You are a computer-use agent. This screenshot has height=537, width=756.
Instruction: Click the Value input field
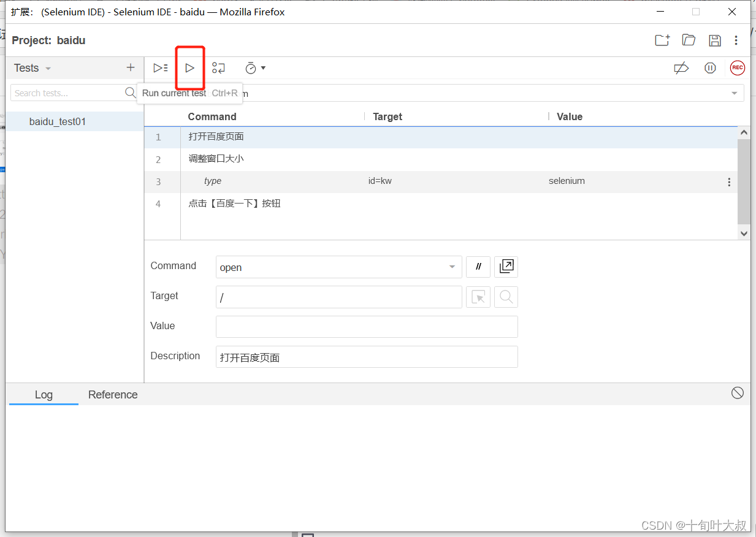pyautogui.click(x=367, y=327)
